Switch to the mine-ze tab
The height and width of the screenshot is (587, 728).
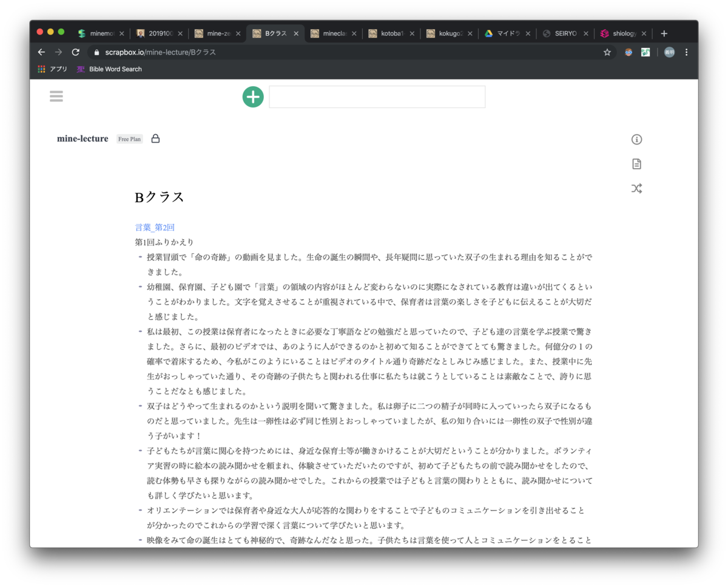click(x=218, y=33)
